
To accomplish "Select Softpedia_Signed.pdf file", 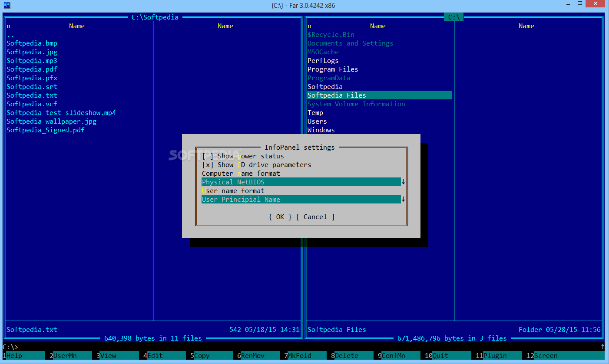I will pyautogui.click(x=45, y=130).
